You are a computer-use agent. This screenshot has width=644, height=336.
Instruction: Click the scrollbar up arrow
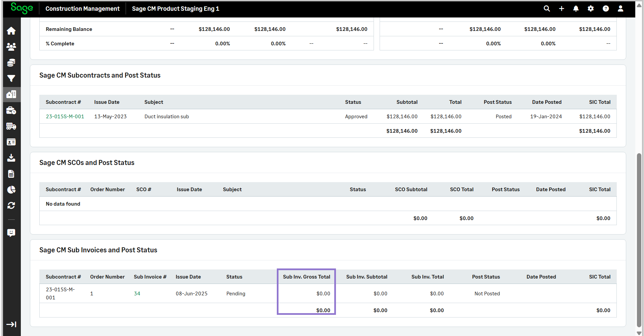click(x=639, y=5)
